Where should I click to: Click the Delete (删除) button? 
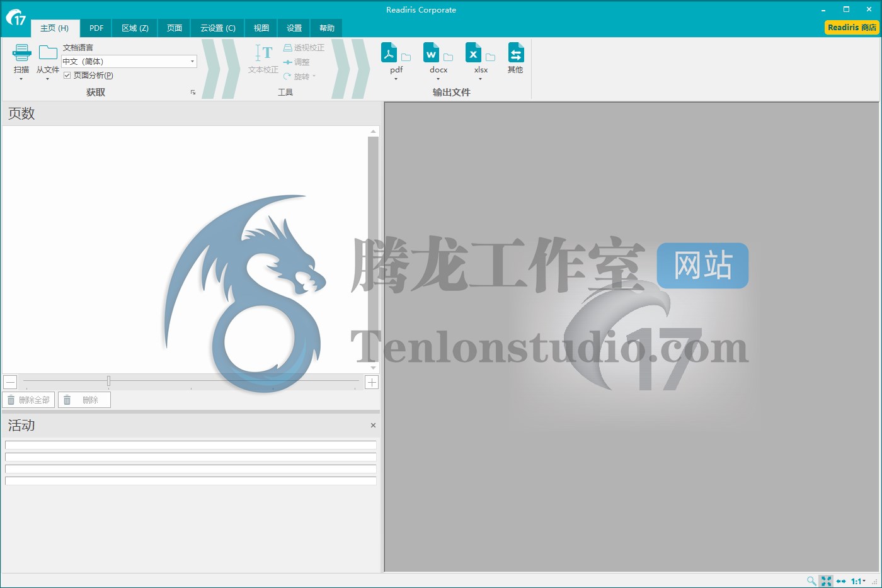click(84, 400)
